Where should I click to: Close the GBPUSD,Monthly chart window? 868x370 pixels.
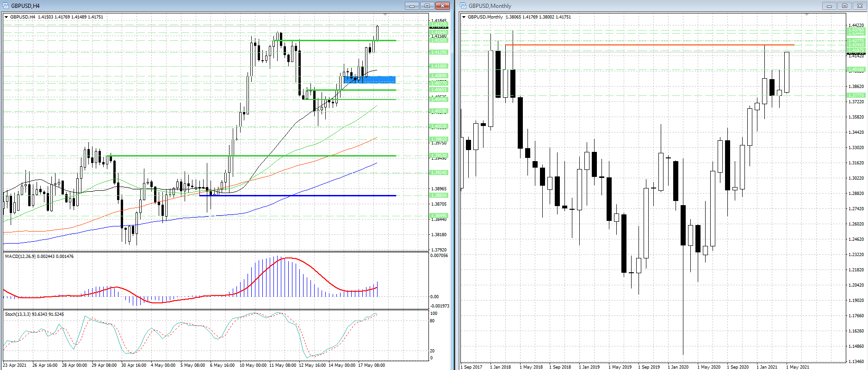[x=860, y=6]
